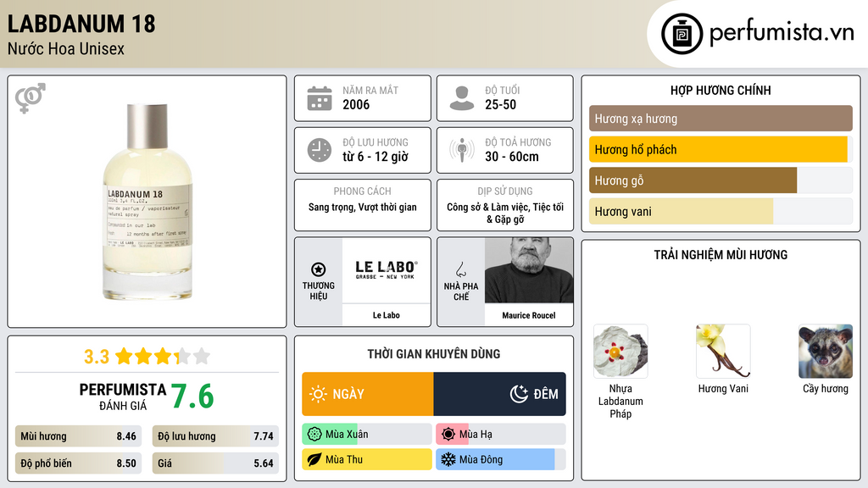The image size is (868, 488).
Task: Click the clock icon beside Độ lưu hương
Action: click(320, 150)
